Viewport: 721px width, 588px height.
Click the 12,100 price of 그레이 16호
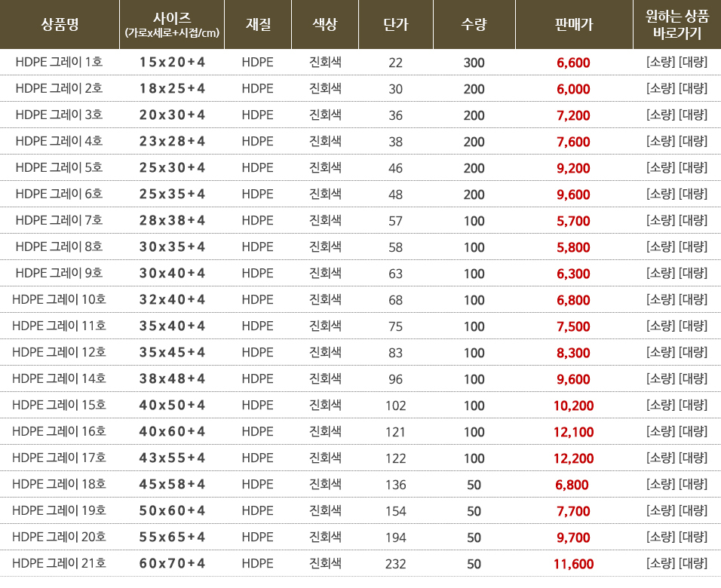coord(573,432)
